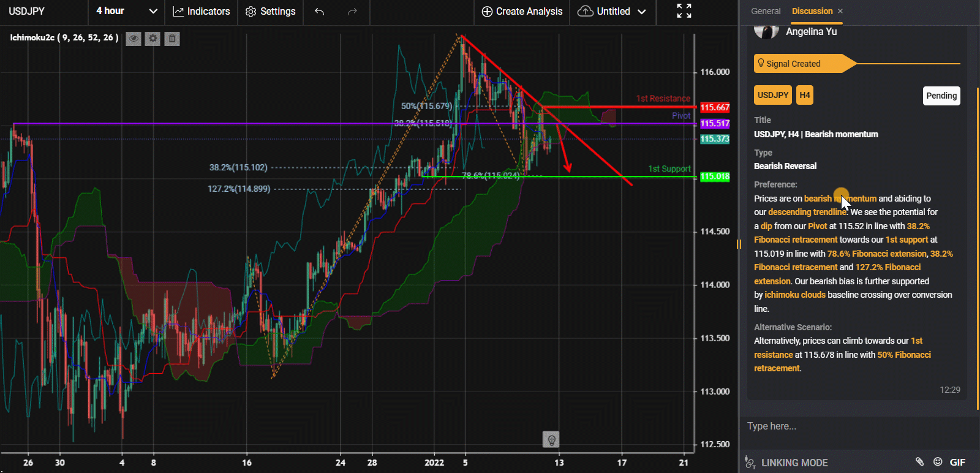
Task: Click the Pivot line label
Action: coord(681,116)
